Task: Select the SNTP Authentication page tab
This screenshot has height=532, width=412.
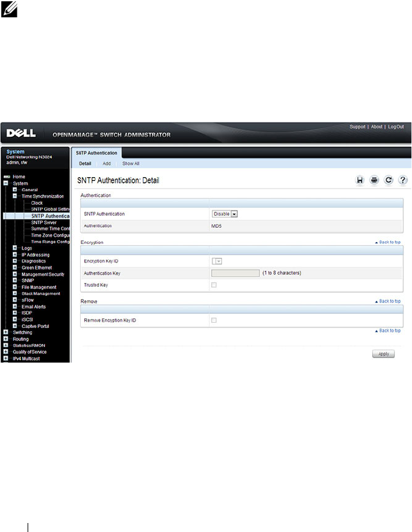Action: (x=96, y=153)
